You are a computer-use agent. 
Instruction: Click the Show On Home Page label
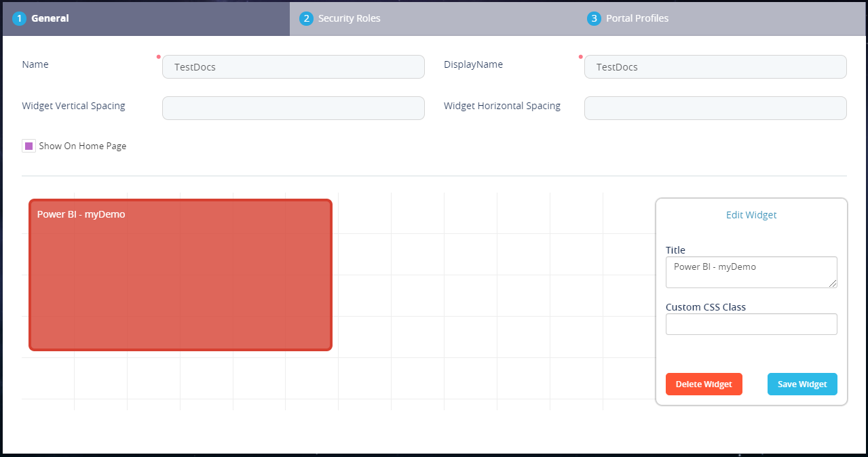tap(82, 146)
